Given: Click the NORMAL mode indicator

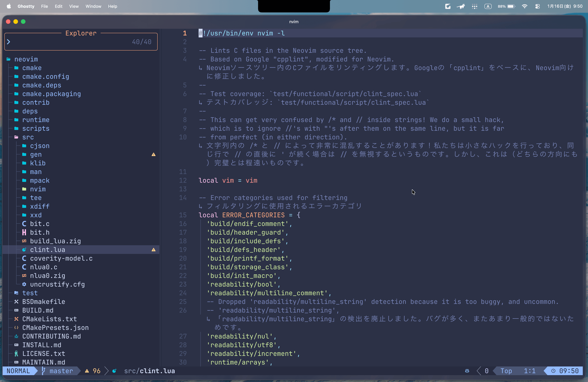Looking at the screenshot, I should click(18, 371).
